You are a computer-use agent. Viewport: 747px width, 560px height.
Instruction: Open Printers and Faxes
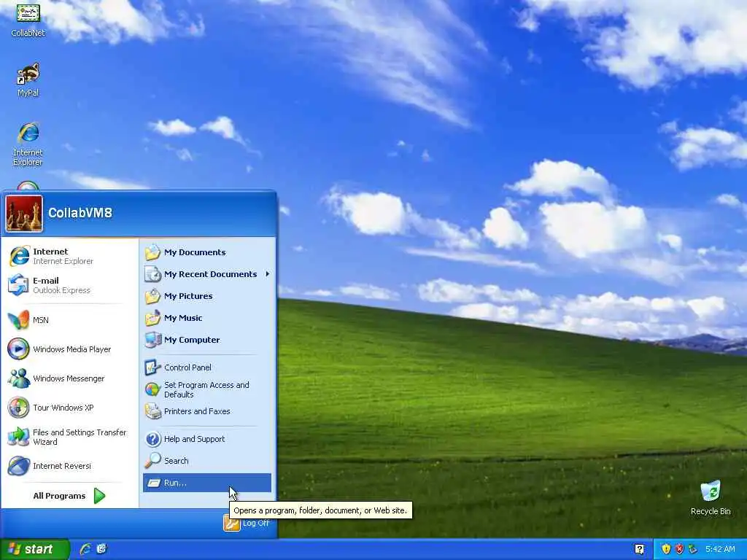tap(207, 411)
